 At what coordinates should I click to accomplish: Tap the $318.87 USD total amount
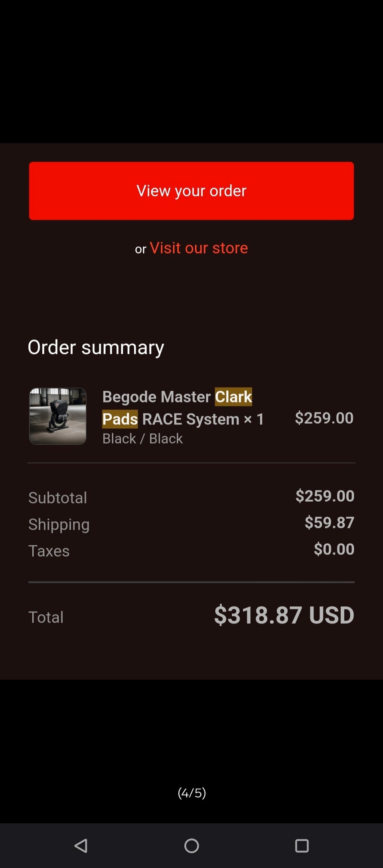(284, 615)
